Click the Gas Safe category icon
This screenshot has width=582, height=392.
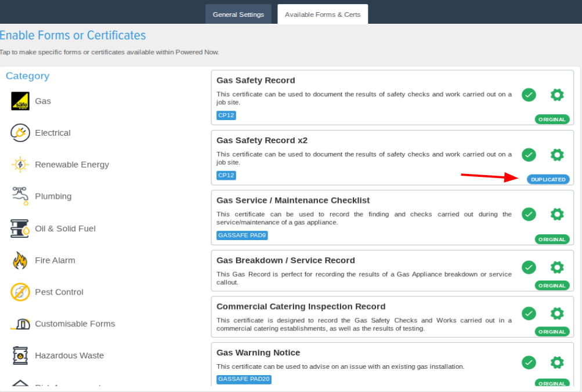[x=20, y=101]
